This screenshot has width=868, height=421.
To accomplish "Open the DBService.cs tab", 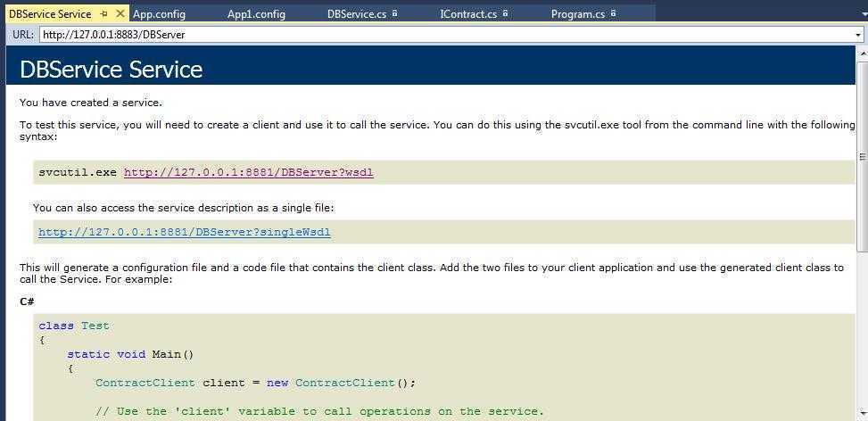I will [357, 14].
